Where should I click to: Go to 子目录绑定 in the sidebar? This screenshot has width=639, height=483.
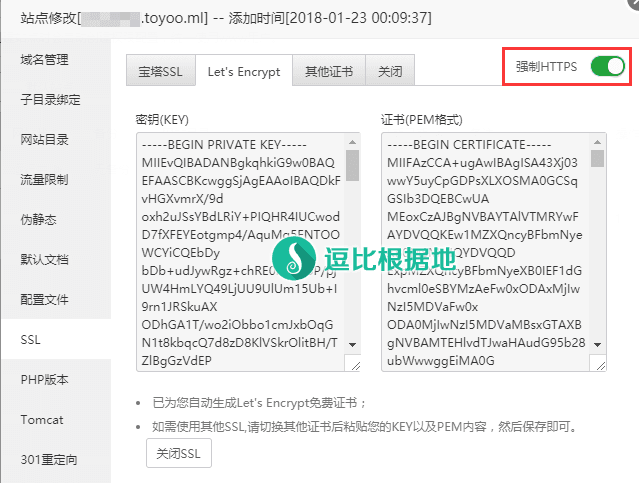pos(50,100)
